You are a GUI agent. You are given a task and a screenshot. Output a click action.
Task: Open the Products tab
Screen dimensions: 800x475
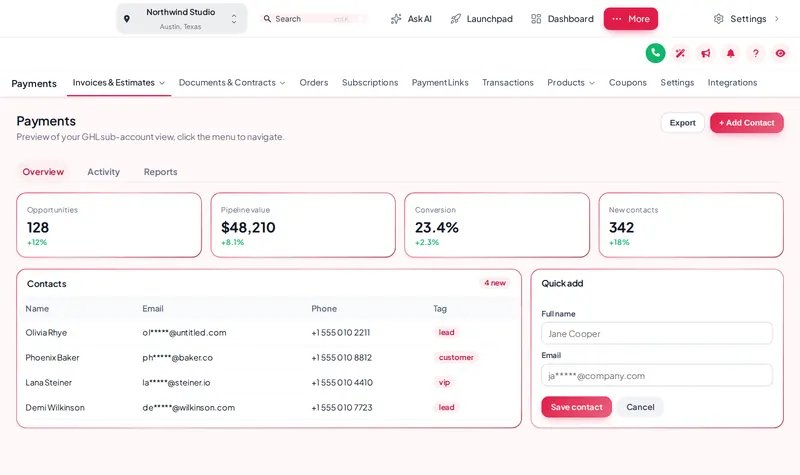(571, 83)
